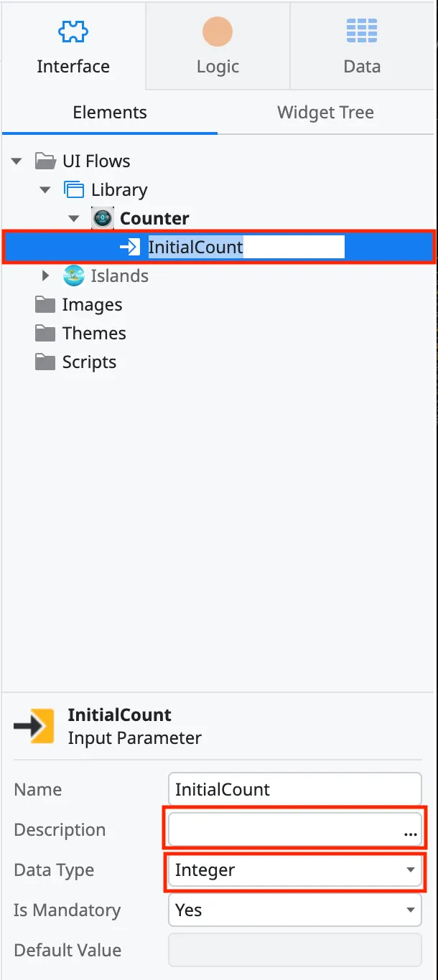Click the UI Flows folder icon
438x980 pixels.
(x=44, y=161)
